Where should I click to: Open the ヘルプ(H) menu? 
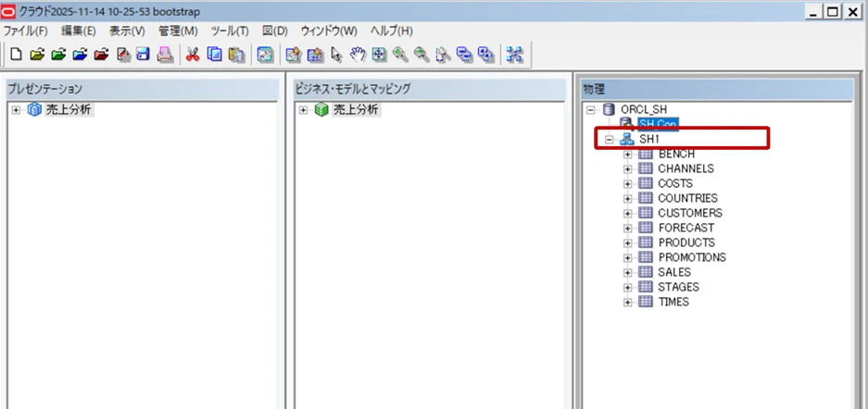pos(391,31)
